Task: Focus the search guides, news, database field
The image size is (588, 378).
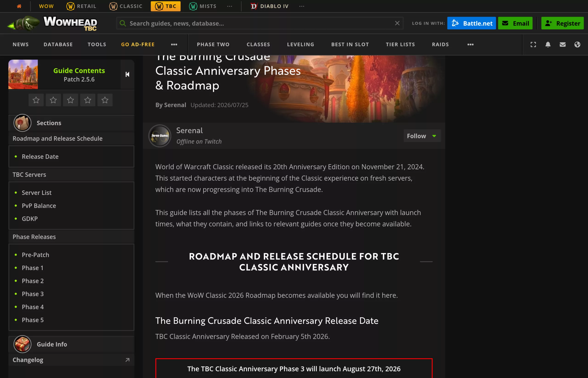Action: coord(260,23)
